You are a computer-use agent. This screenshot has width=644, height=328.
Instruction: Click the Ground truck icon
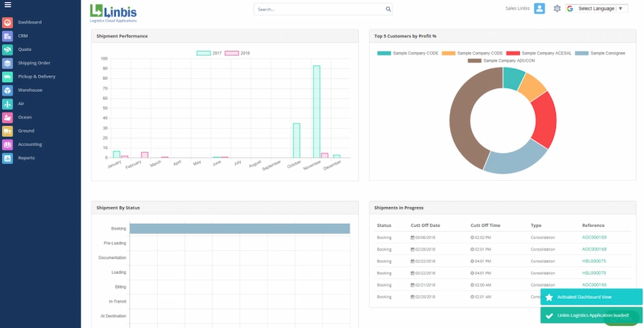pos(7,131)
